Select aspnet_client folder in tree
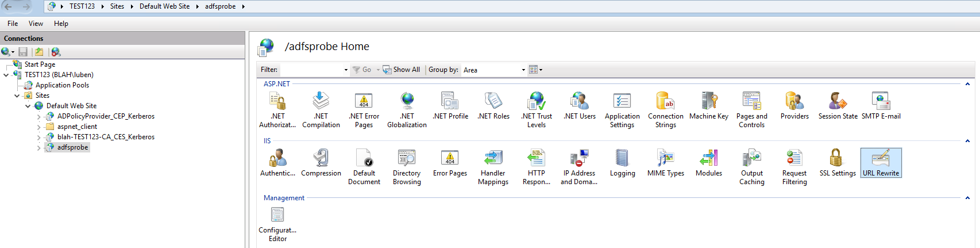The width and height of the screenshot is (980, 248). coord(77,127)
